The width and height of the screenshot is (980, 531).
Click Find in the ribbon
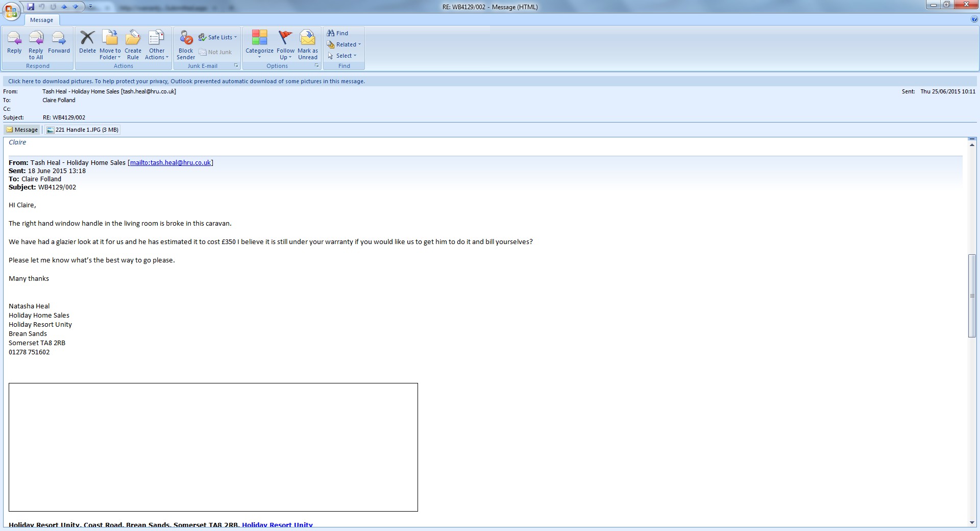pos(337,33)
